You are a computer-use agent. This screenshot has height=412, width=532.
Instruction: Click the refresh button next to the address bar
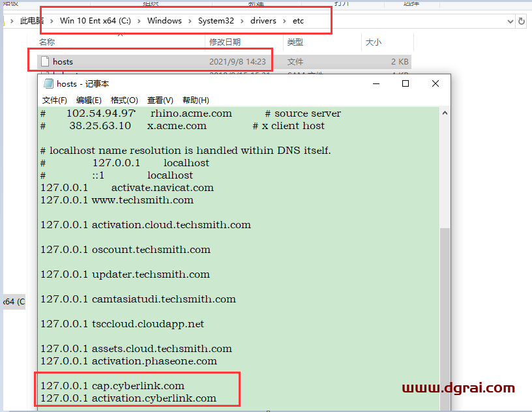coord(522,22)
